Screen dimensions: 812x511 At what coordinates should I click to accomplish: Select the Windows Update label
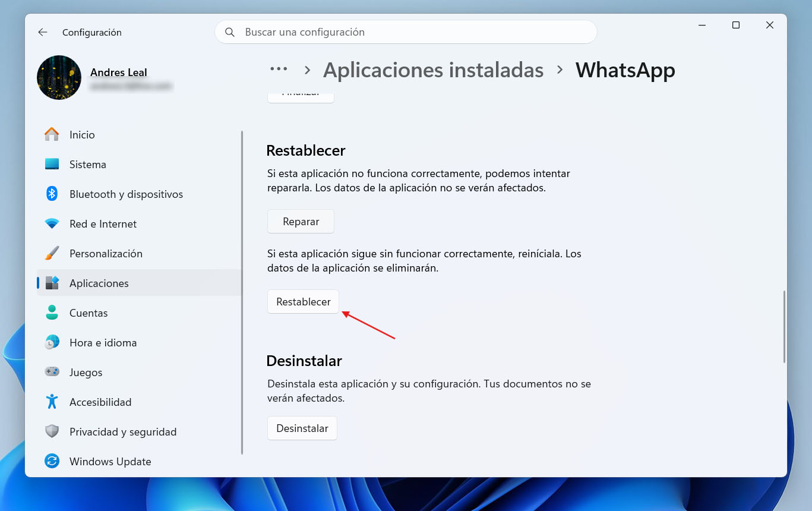110,462
